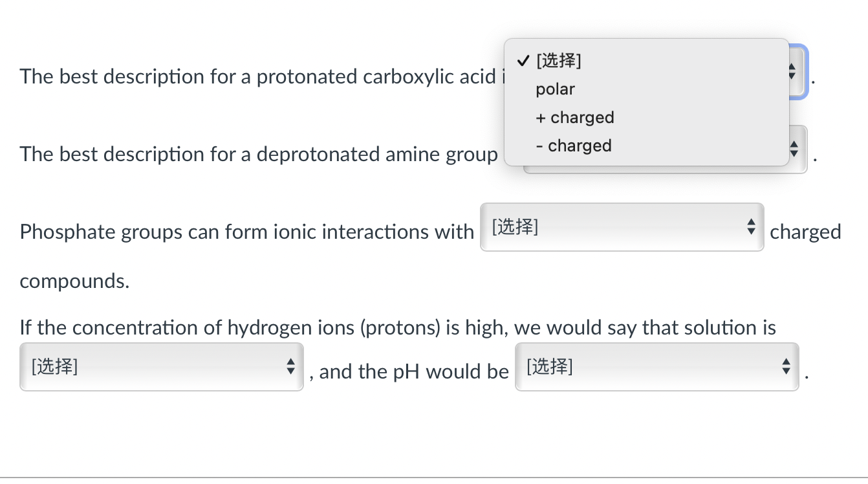Click the arrows icon on the pH dropdown
Viewport: 868px width, 484px height.
tap(786, 367)
